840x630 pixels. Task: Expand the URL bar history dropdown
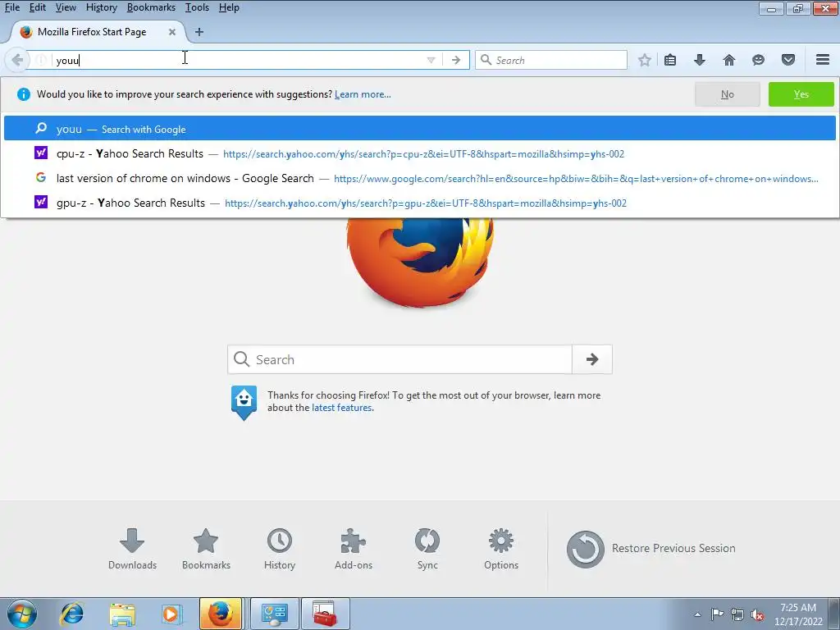pyautogui.click(x=431, y=60)
